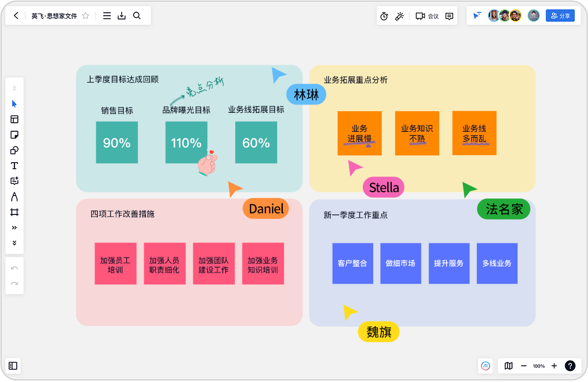Viewport: 588px width, 382px height.
Task: Select the 业务进展慢 orange sticky note
Action: (359, 133)
